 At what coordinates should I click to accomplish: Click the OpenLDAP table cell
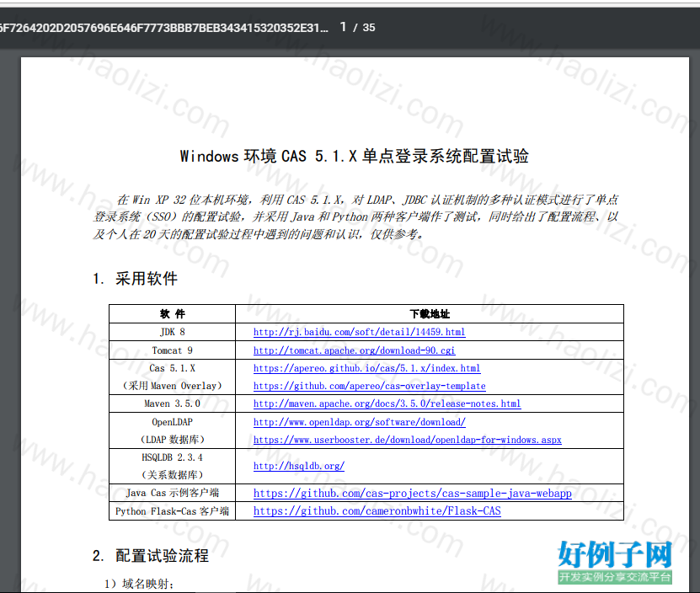click(x=173, y=430)
